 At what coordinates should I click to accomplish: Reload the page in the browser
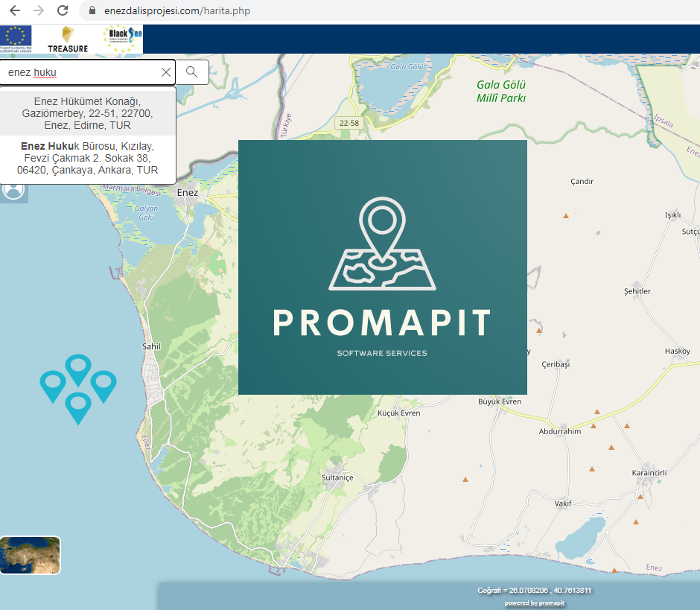[63, 11]
